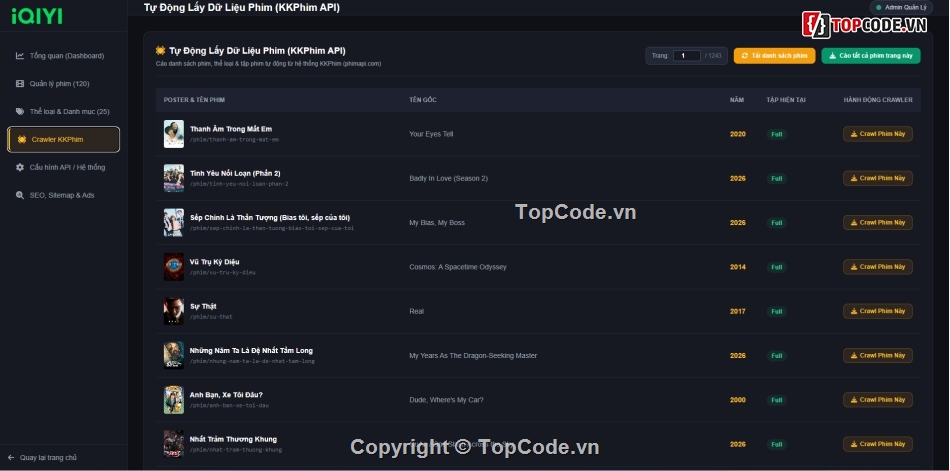Click slug /phim/vu-tru-ky-dieu
Screen dimensions: 950x471
coord(222,273)
